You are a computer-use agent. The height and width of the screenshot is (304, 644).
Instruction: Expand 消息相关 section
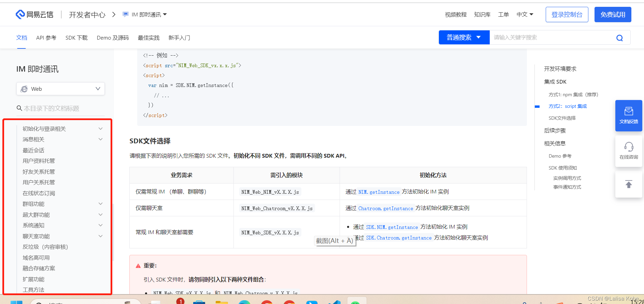[x=100, y=139]
